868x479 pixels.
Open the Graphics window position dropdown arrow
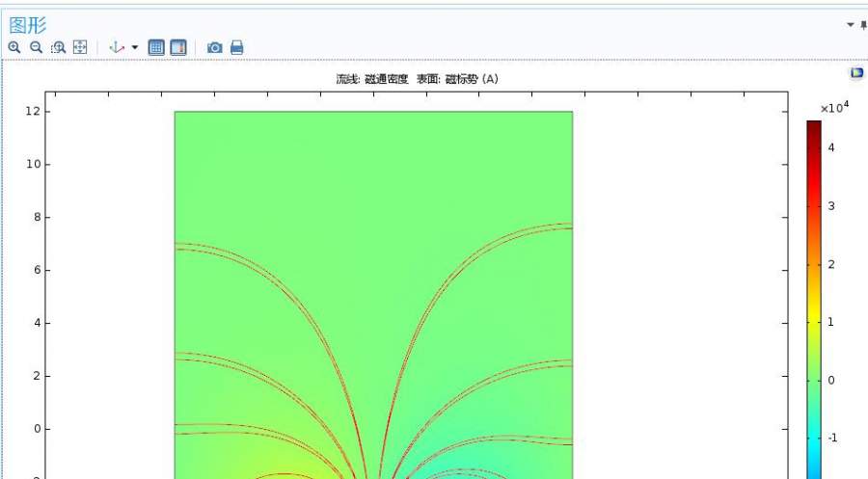851,24
